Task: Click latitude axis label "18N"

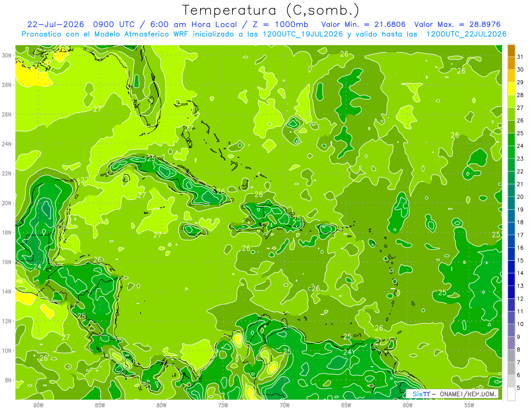Action: click(8, 233)
